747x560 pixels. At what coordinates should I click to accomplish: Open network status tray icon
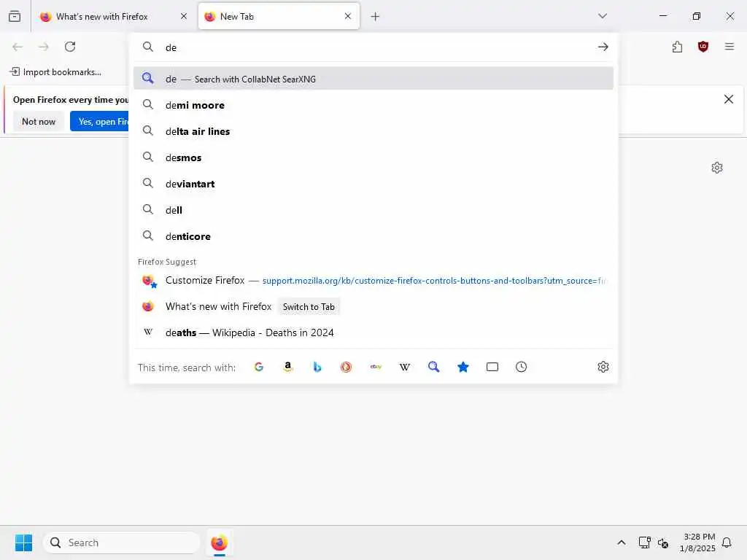(x=645, y=542)
